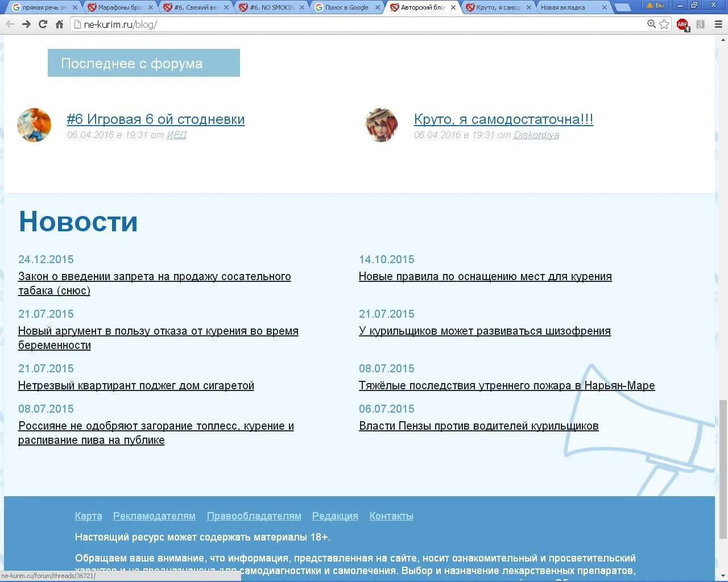
Task: Open the ИЕД user avatar thumbnail
Action: pyautogui.click(x=34, y=125)
